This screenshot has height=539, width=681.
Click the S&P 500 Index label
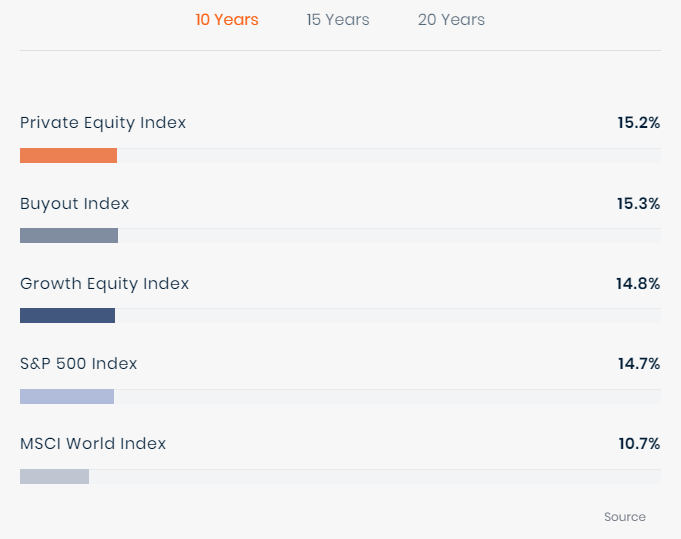[x=79, y=364]
